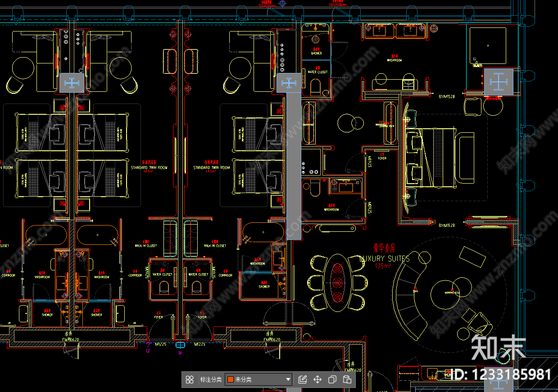
Task: Click the orange color swatch beside 未分类
Action: [x=230, y=379]
